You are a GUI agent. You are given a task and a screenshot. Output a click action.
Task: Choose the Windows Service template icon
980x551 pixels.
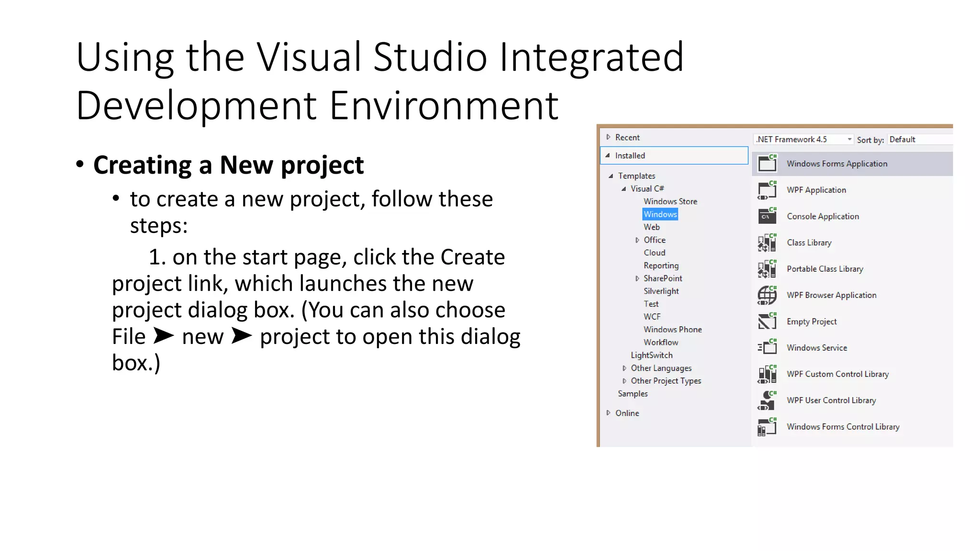[767, 348]
